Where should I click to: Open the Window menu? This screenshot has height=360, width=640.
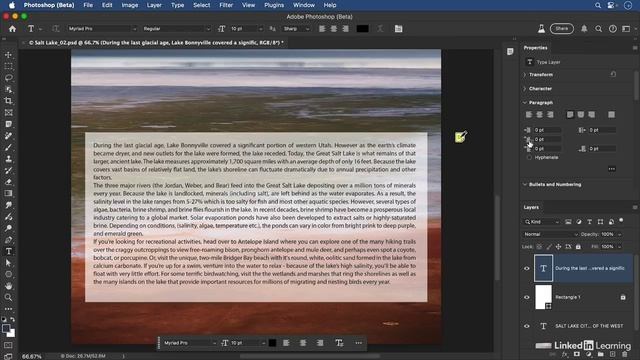click(304, 5)
